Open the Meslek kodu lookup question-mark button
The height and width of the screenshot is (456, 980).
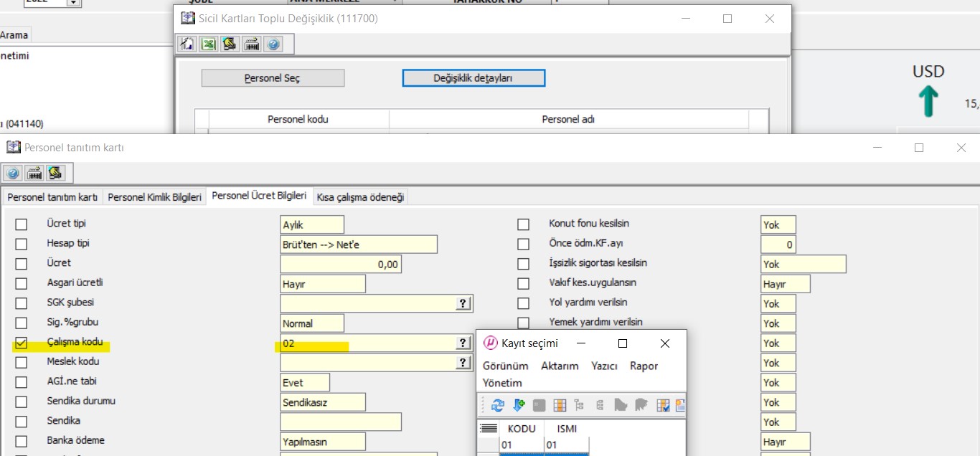pos(463,364)
